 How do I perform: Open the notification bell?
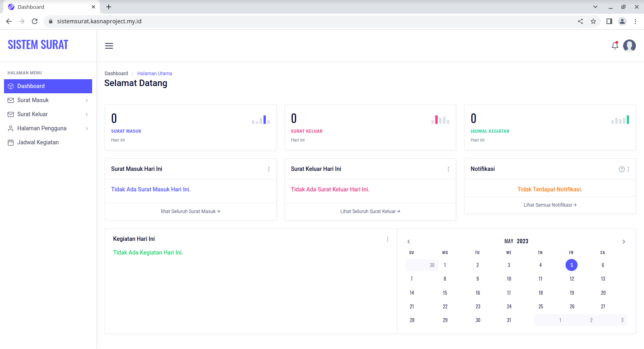point(615,46)
